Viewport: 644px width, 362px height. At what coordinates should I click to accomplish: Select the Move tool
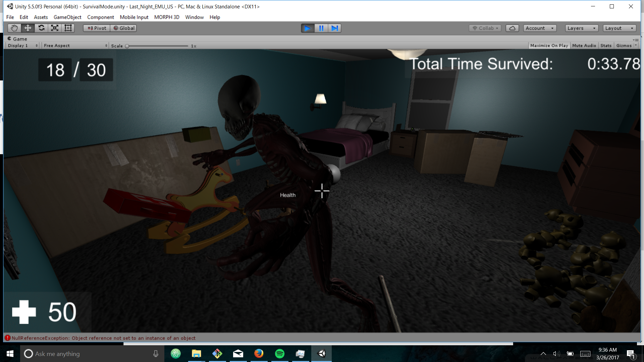[x=28, y=28]
